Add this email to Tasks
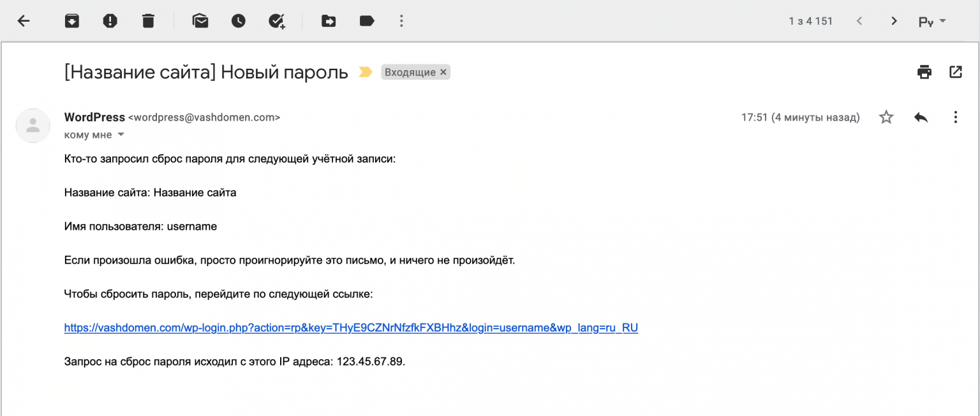Image resolution: width=980 pixels, height=416 pixels. [x=276, y=21]
